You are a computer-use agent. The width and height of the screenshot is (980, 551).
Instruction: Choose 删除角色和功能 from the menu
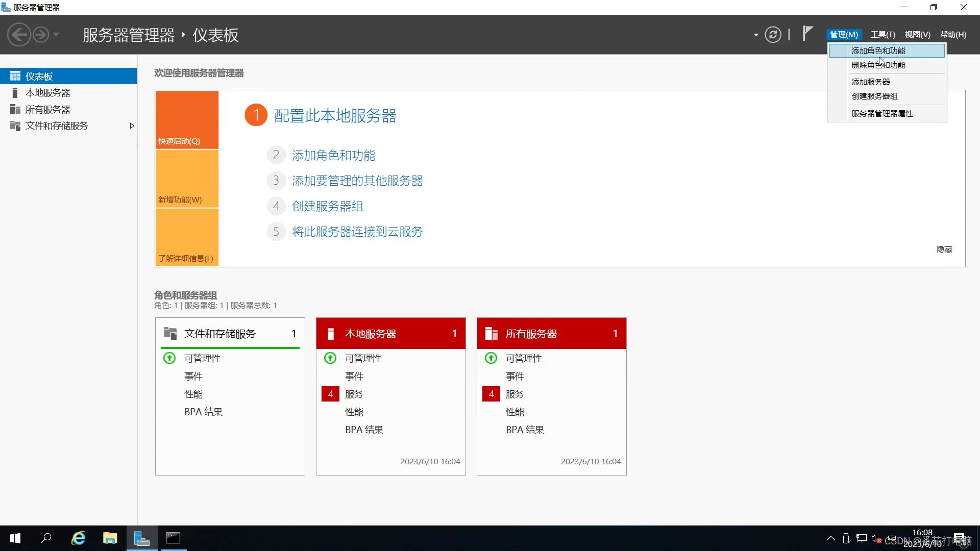coord(887,65)
